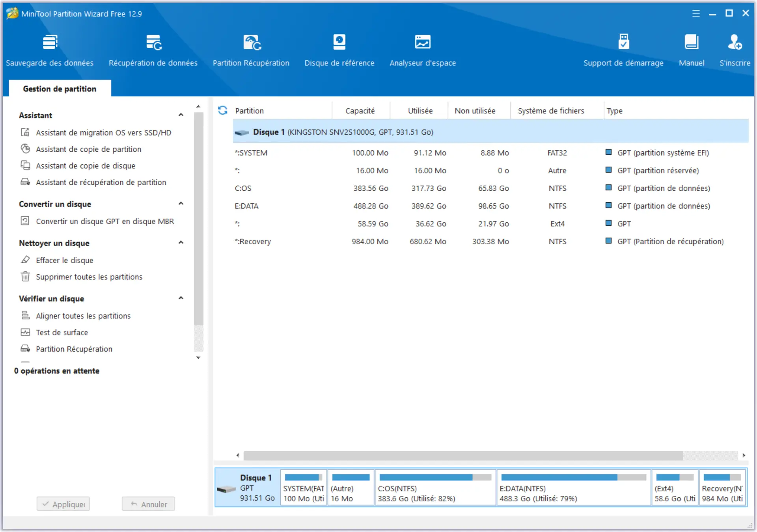The width and height of the screenshot is (757, 532).
Task: Collapse the Nettoyer un disque section
Action: (181, 243)
